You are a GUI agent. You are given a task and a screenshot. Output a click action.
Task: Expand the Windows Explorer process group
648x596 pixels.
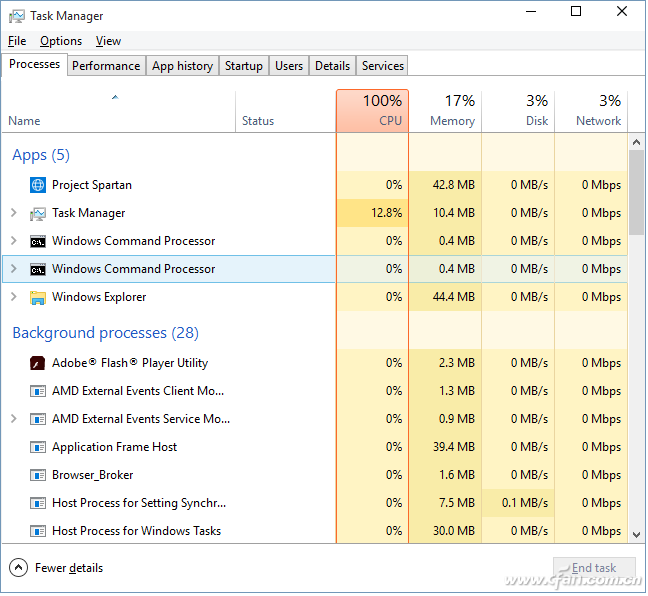click(x=14, y=297)
